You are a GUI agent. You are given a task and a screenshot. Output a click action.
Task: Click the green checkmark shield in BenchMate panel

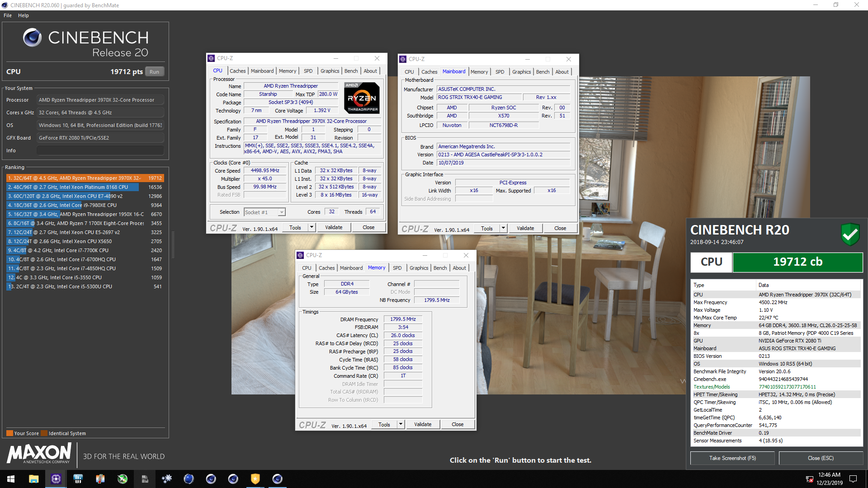[x=850, y=234]
